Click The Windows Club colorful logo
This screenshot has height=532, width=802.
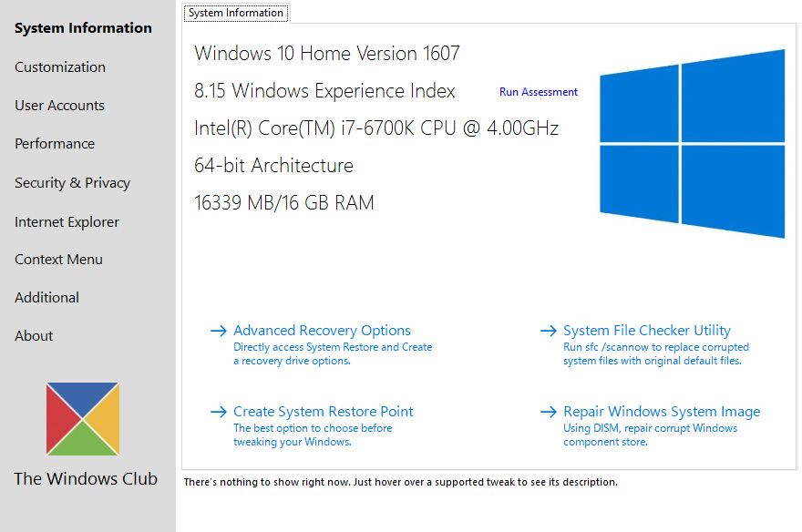click(x=83, y=418)
